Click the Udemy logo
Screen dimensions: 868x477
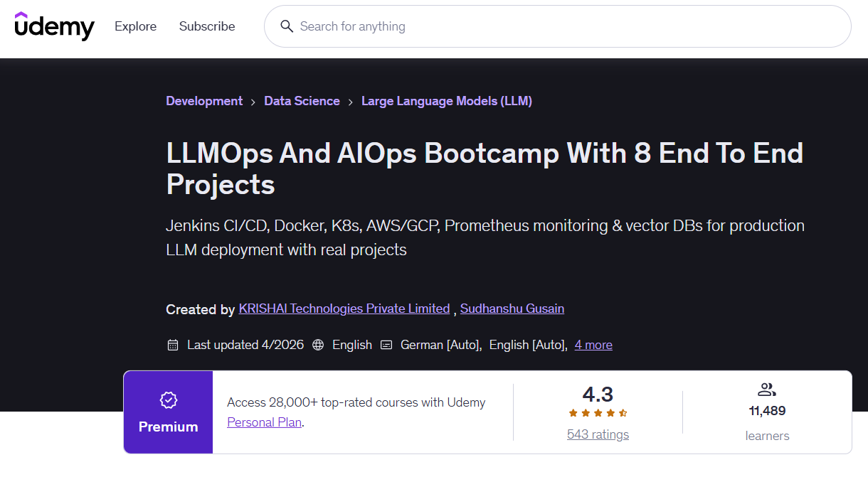tap(54, 26)
